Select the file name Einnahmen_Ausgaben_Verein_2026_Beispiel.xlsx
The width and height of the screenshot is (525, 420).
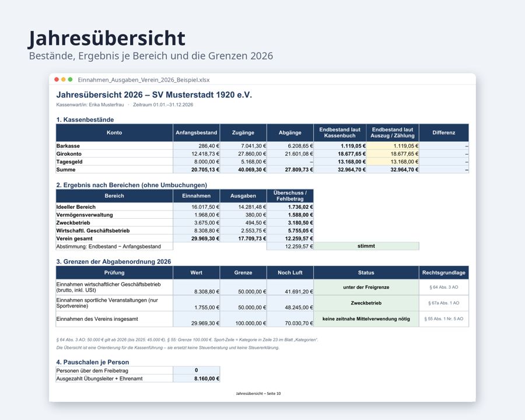[x=143, y=80]
